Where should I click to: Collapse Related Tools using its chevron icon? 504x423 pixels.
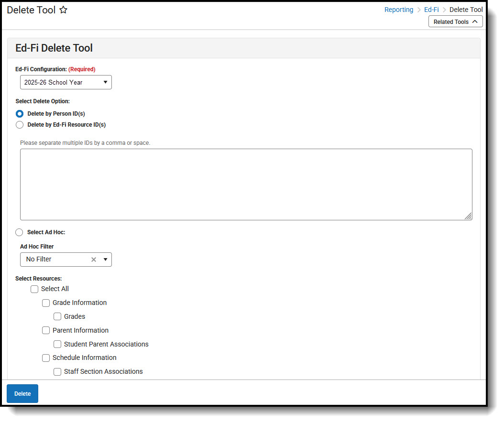[x=474, y=22]
